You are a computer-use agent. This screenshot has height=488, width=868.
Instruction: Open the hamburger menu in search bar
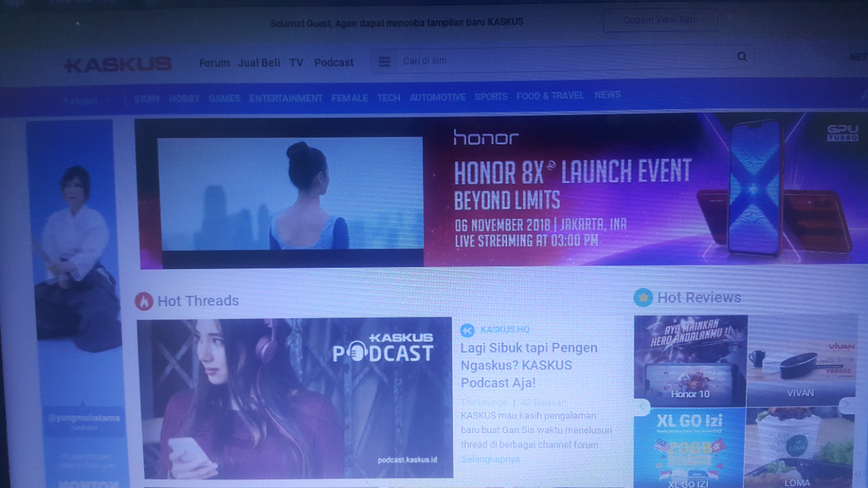pos(384,62)
